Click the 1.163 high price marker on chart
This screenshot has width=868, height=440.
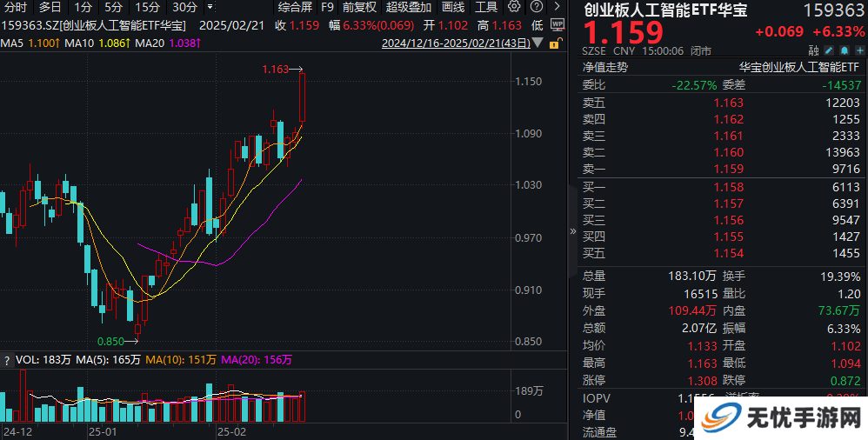tap(283, 70)
